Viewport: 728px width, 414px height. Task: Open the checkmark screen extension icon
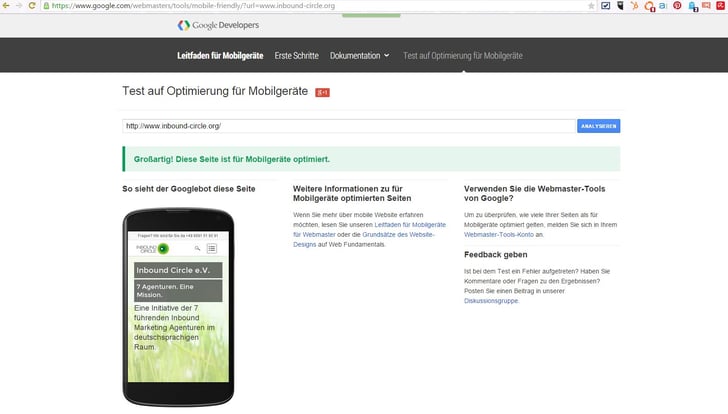[x=605, y=6]
